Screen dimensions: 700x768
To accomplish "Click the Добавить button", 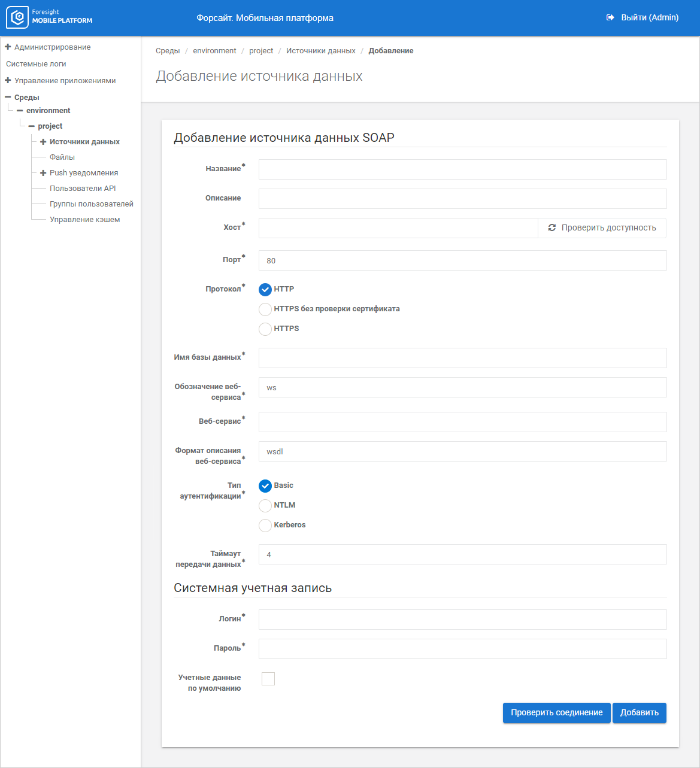I will 639,713.
